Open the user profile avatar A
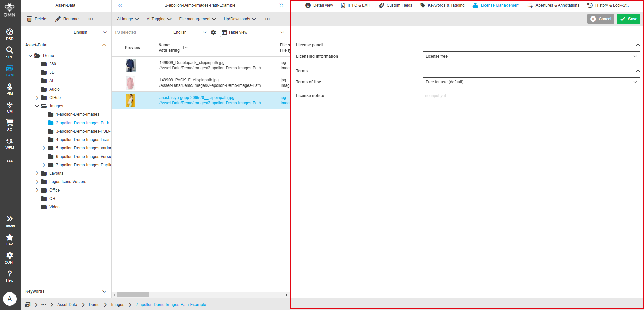Screen dimensions: 644x310 [10, 299]
